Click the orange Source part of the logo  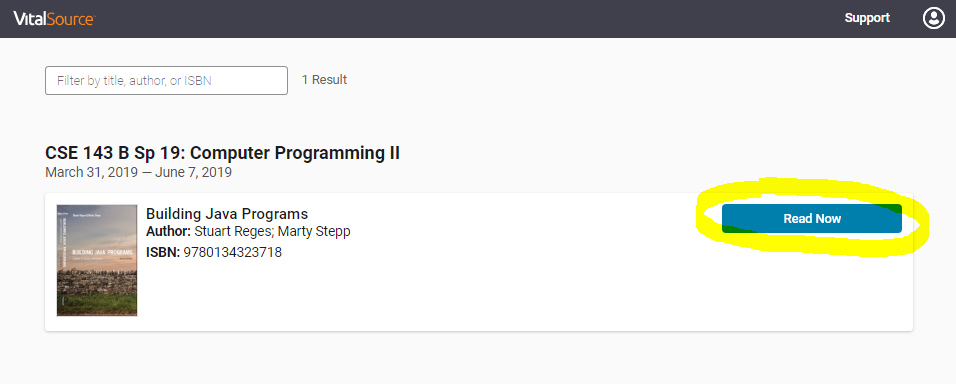point(72,19)
